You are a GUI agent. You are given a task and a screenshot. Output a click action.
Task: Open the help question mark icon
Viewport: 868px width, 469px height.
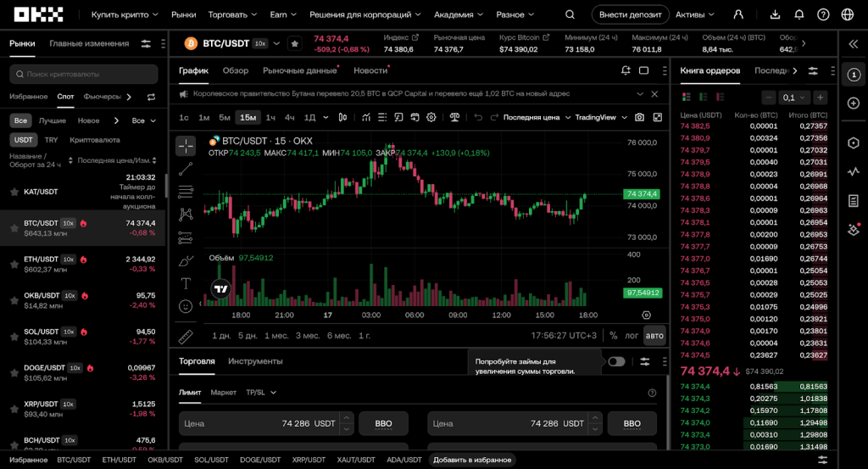click(823, 14)
